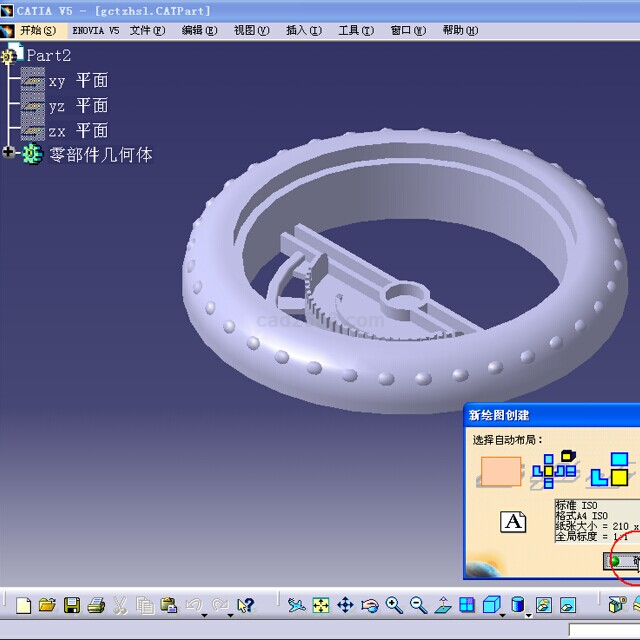Choose the empty sheet layout option
The height and width of the screenshot is (640, 640).
click(x=501, y=471)
